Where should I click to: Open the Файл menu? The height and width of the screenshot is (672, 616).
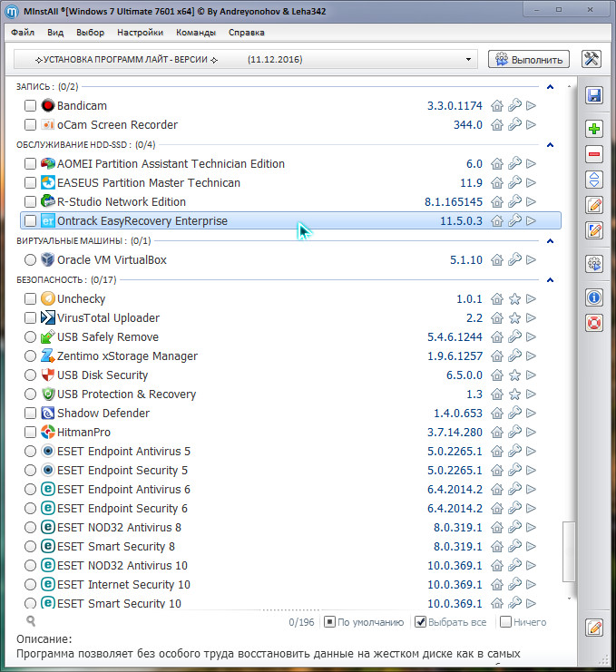(23, 33)
